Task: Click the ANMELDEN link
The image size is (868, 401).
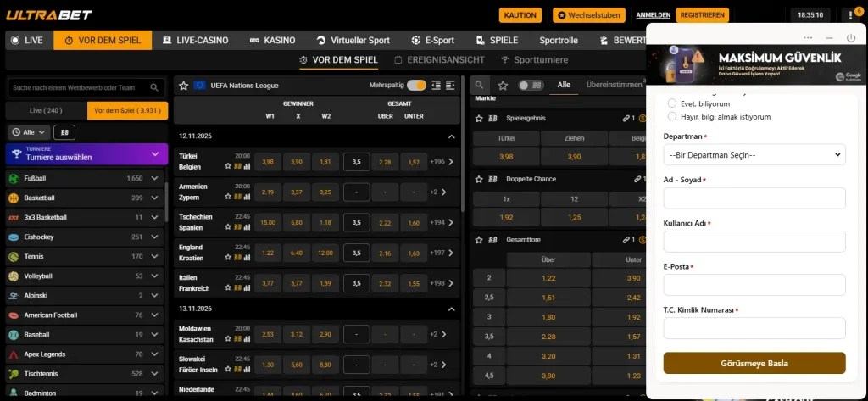Action: coord(654,15)
